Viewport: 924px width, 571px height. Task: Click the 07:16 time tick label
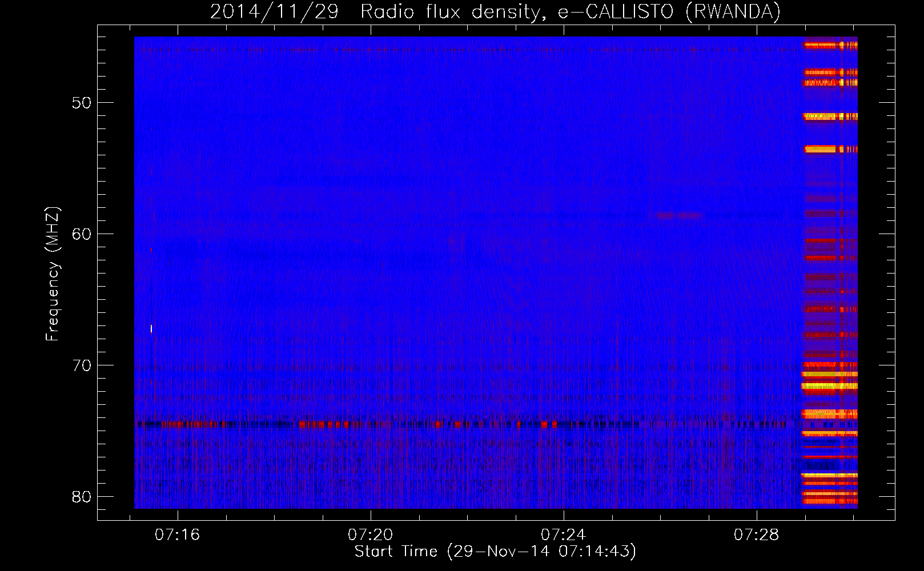coord(178,535)
